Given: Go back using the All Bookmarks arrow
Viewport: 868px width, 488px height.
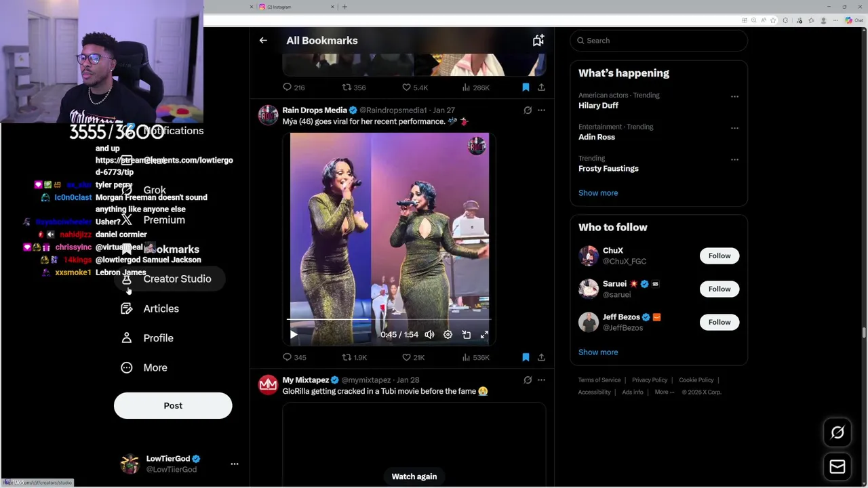Looking at the screenshot, I should coord(263,41).
